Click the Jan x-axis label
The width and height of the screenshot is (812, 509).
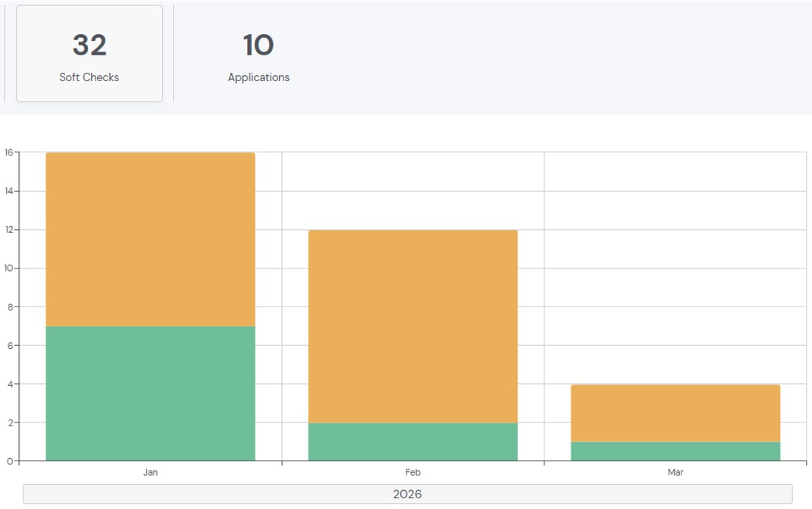coord(150,473)
